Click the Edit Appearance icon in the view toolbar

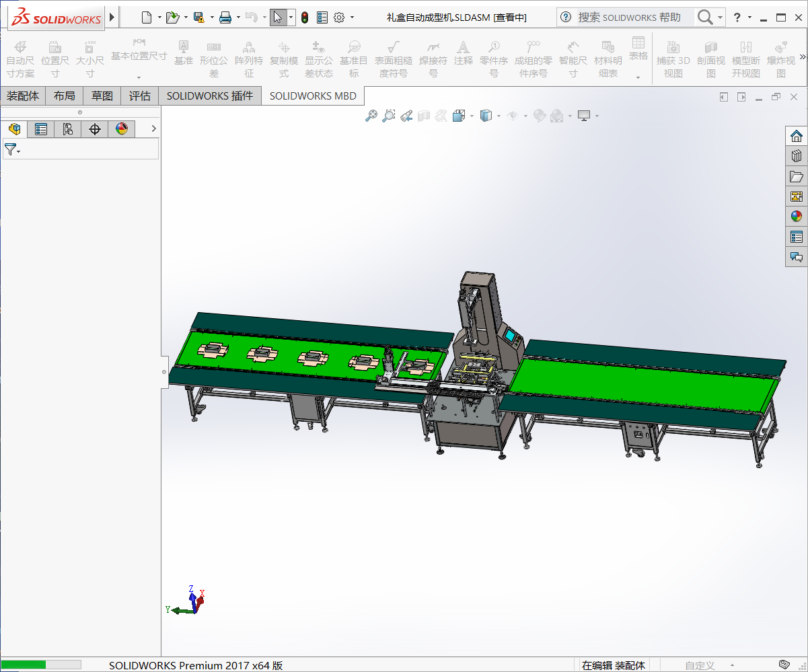coord(539,116)
